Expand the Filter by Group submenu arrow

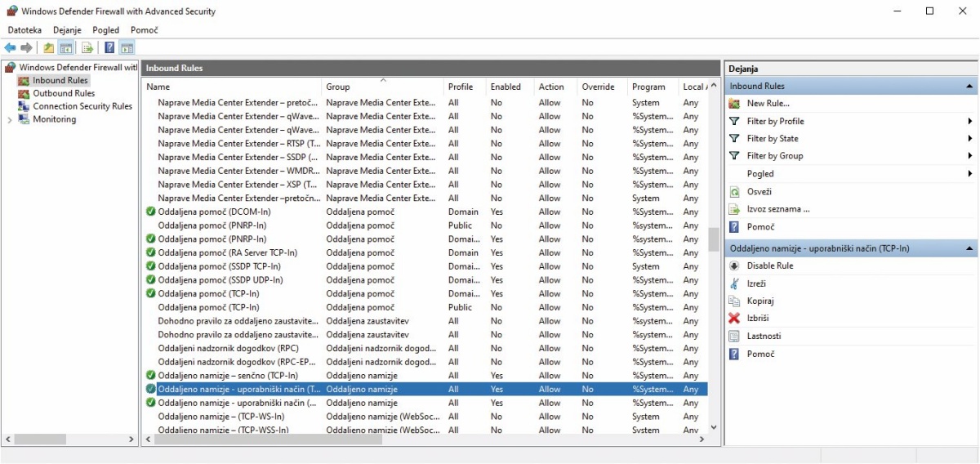970,155
